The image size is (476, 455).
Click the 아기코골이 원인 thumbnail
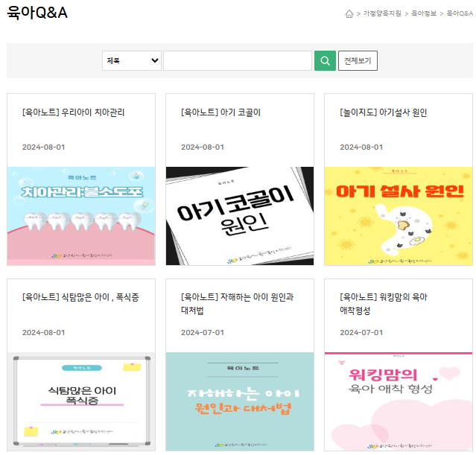pyautogui.click(x=240, y=216)
